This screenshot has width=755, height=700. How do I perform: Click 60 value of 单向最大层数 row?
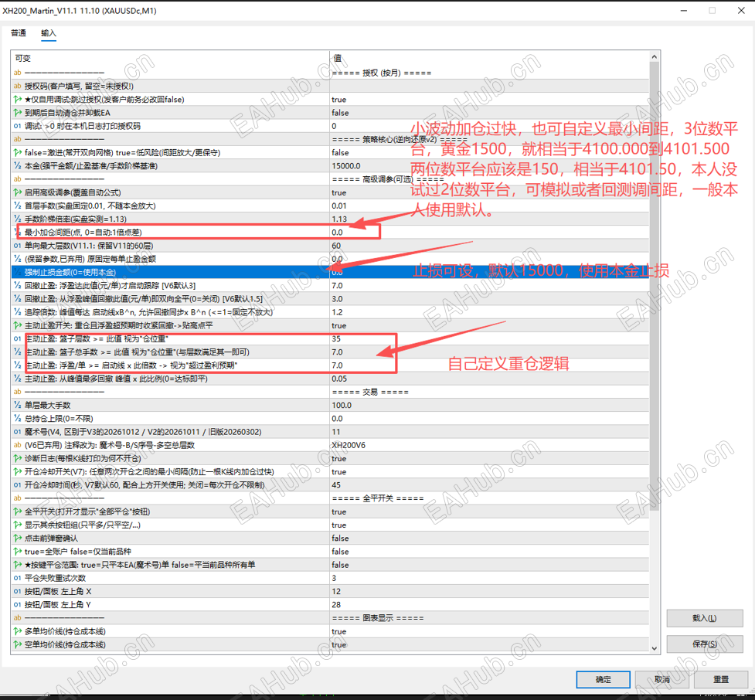336,246
